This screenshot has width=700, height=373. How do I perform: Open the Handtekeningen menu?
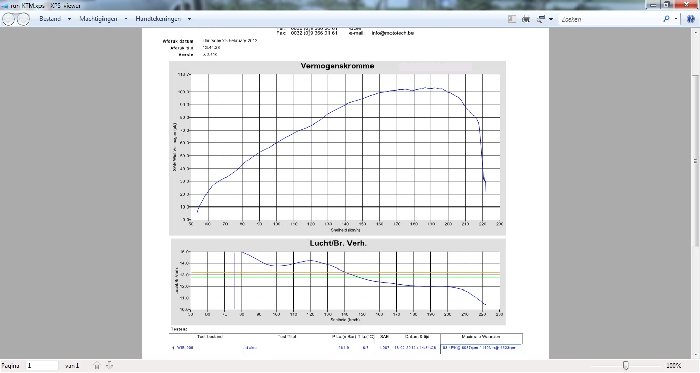coord(158,19)
